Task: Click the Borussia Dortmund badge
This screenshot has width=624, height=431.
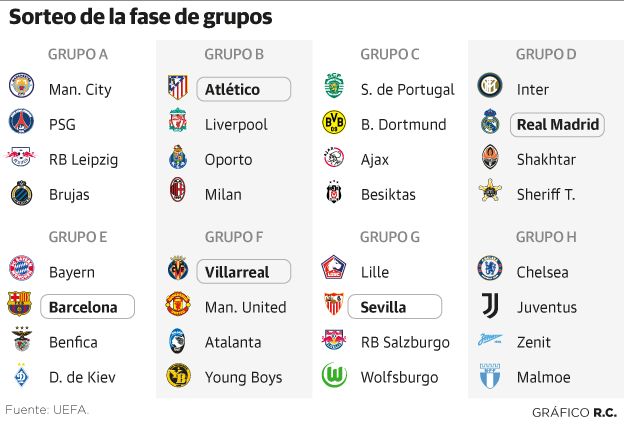Action: click(x=334, y=123)
